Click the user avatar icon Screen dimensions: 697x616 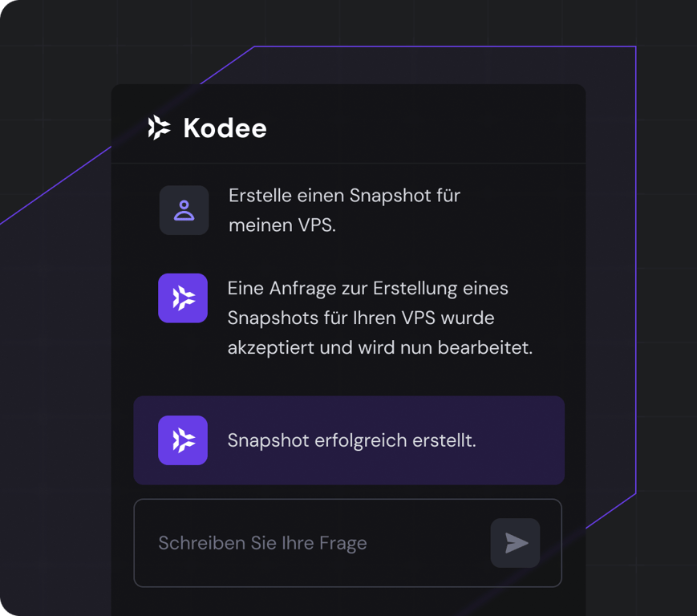[184, 210]
